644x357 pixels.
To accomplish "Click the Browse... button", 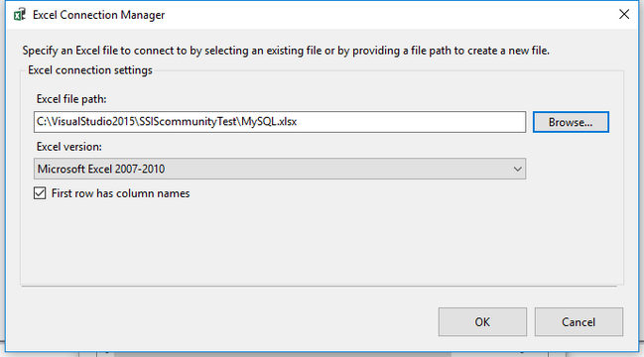I will click(x=571, y=122).
